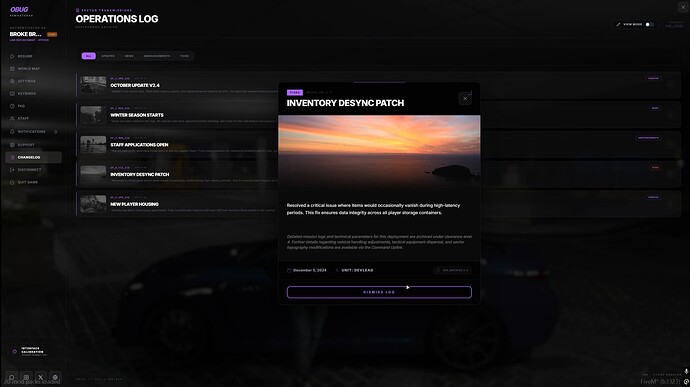The width and height of the screenshot is (690, 387).
Task: Open the Inventory Desync Patch list entry
Action: pyautogui.click(x=378, y=174)
